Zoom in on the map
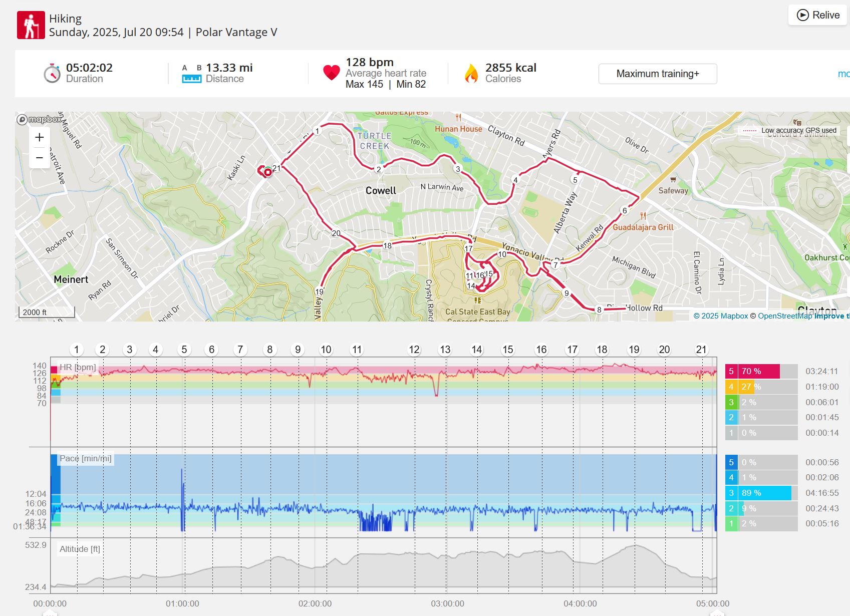This screenshot has width=850, height=616. pyautogui.click(x=40, y=137)
